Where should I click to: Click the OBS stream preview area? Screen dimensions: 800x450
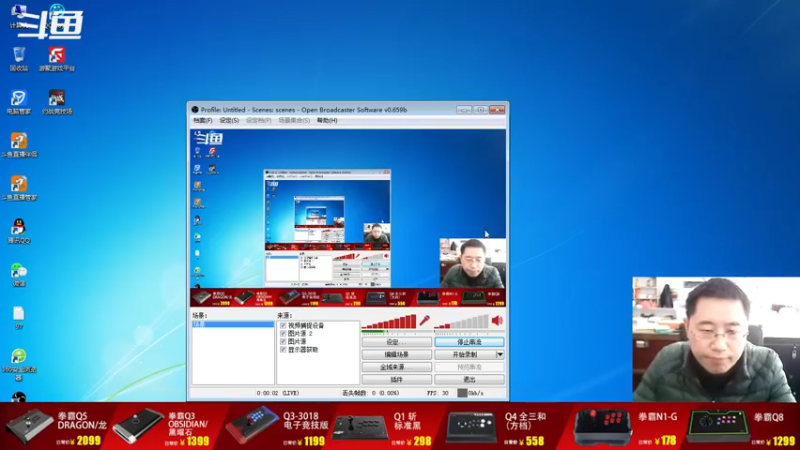348,218
